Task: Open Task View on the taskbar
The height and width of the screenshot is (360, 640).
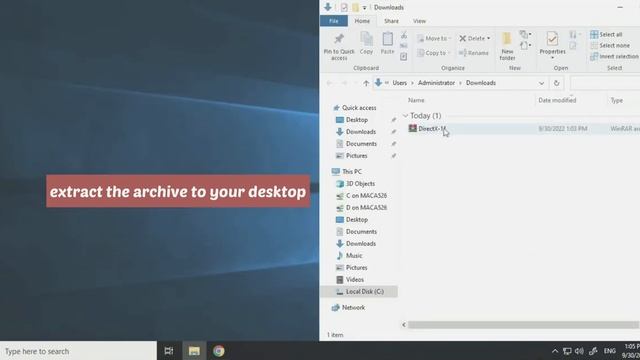Action: point(169,351)
